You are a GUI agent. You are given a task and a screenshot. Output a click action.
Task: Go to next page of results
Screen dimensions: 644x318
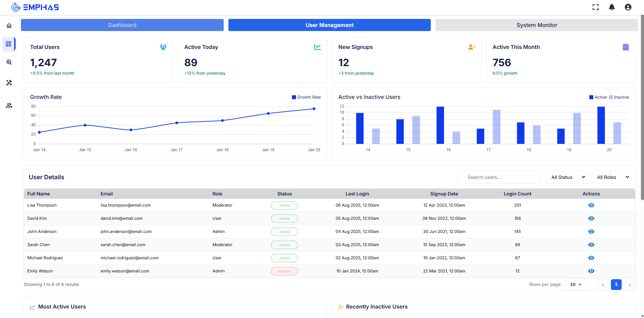(x=630, y=285)
